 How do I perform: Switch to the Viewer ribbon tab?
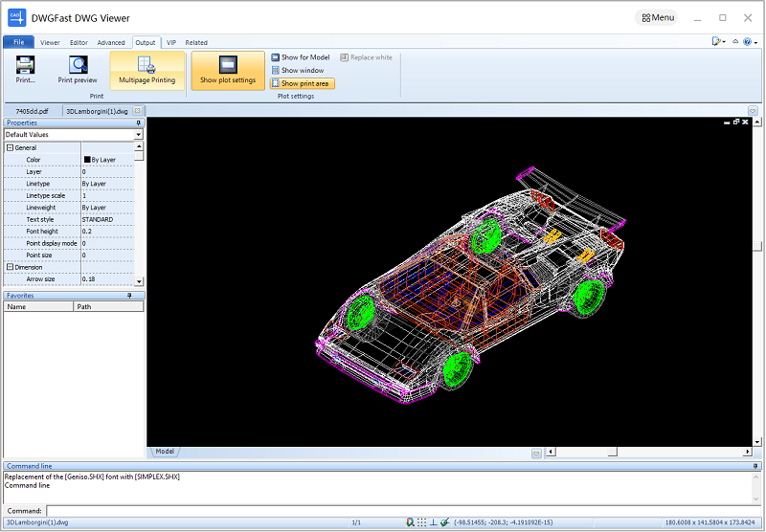(x=50, y=42)
